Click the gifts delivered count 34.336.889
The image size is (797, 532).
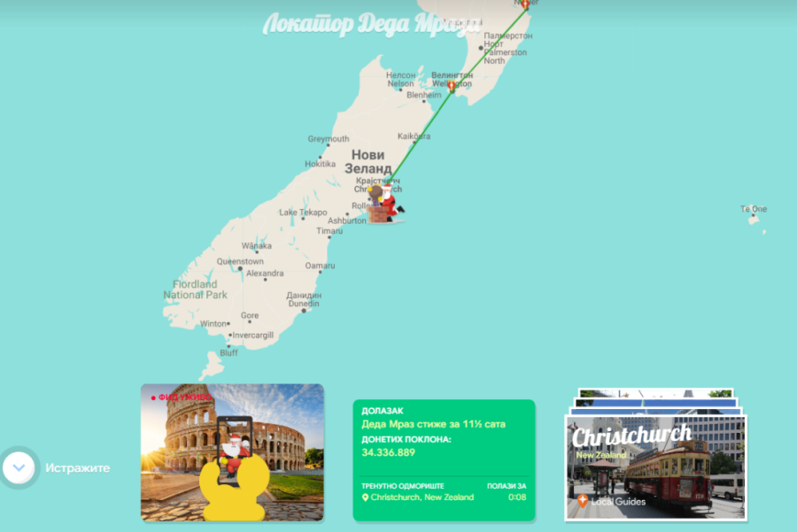coord(388,452)
